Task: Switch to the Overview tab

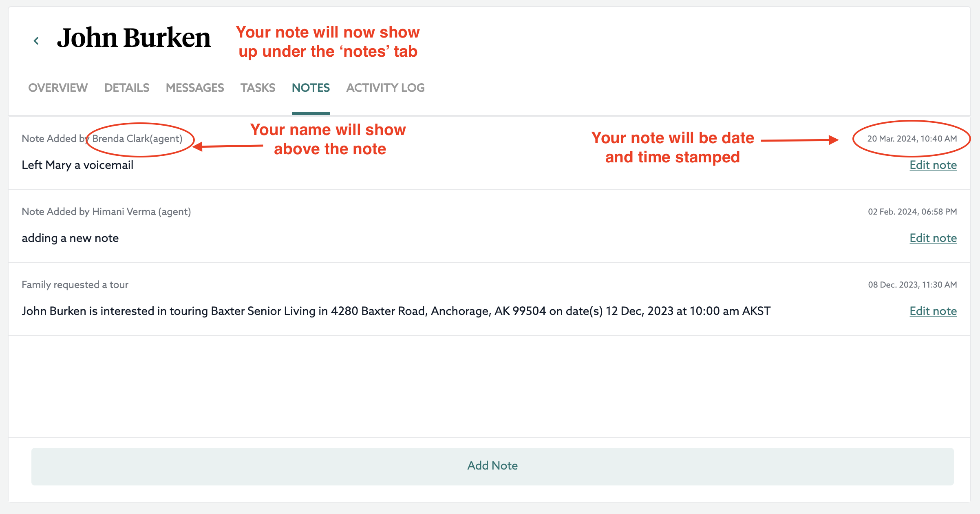Action: pyautogui.click(x=57, y=88)
